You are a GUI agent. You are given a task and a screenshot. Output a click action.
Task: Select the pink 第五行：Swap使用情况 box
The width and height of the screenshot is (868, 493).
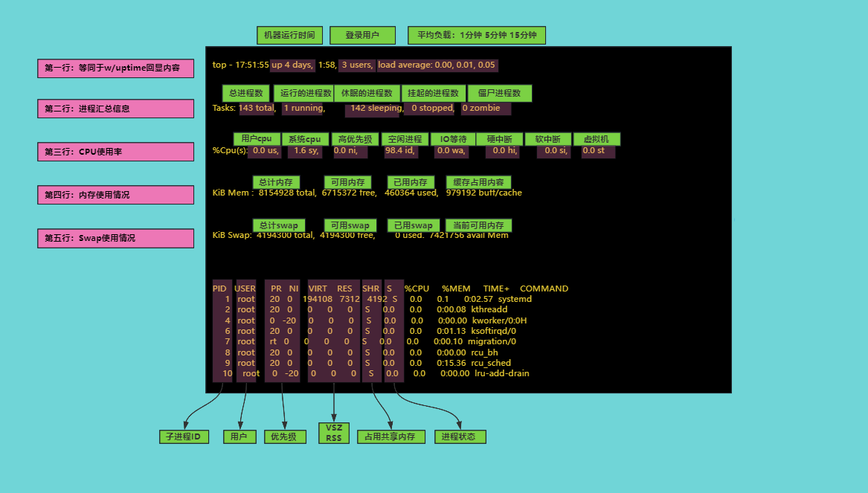point(116,238)
